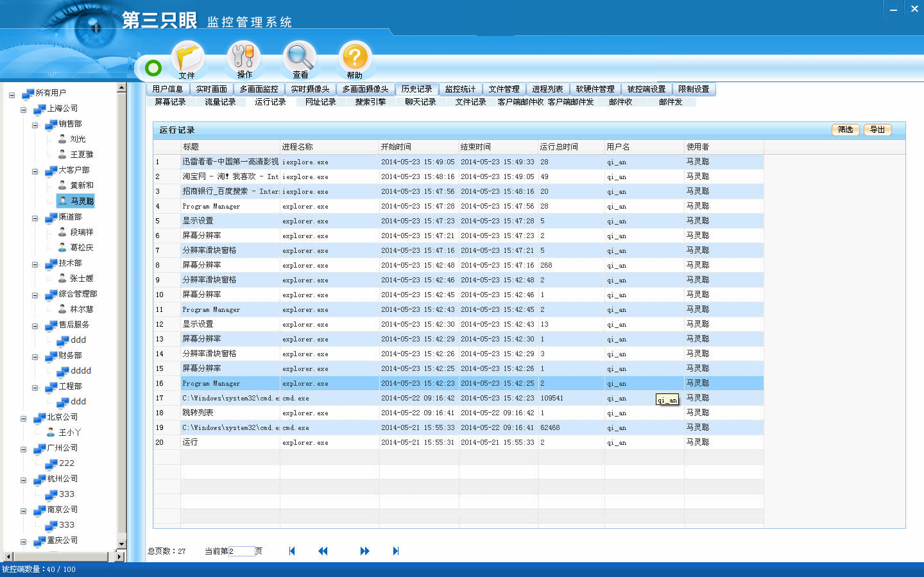Select row 18 跳转列表 record
Image resolution: width=924 pixels, height=577 pixels.
tap(459, 413)
